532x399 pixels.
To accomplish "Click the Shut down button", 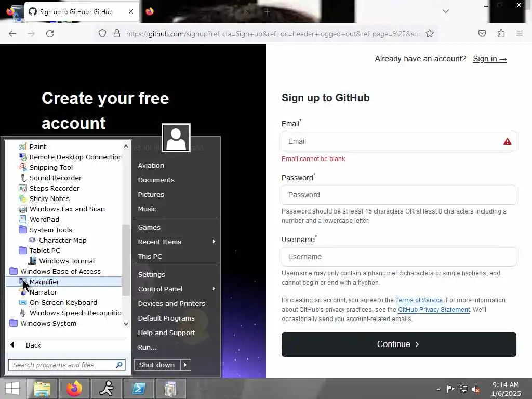I will (157, 365).
